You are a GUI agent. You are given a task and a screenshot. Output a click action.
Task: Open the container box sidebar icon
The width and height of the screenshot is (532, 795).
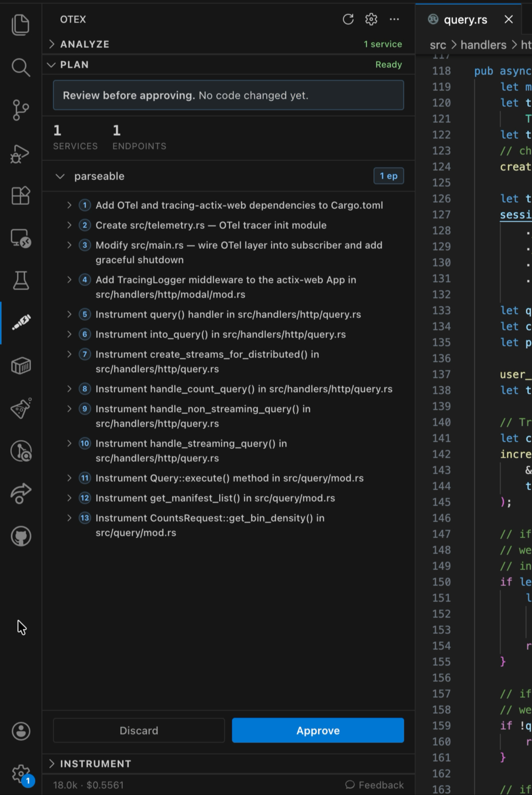coord(20,366)
